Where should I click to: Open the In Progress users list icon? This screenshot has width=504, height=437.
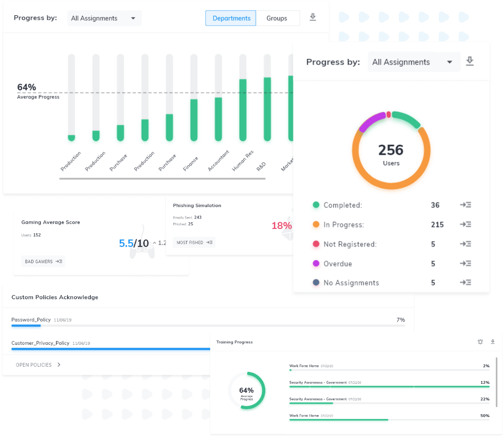[465, 225]
